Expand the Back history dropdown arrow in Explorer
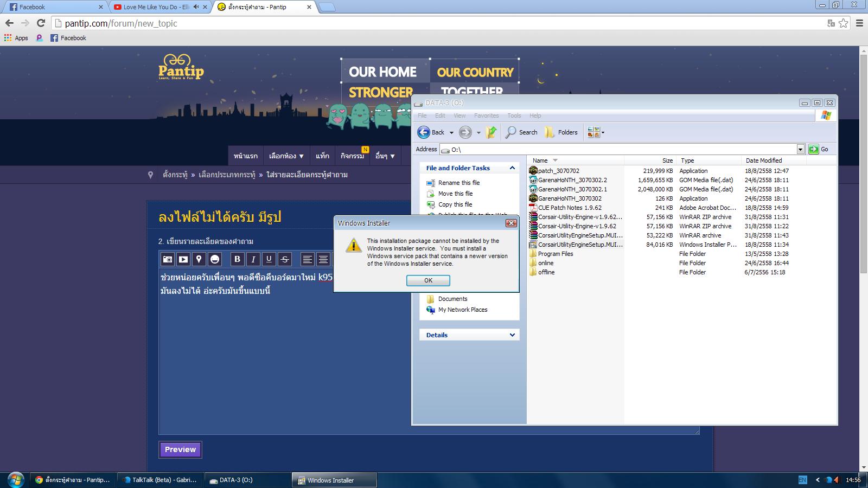This screenshot has height=488, width=868. [x=451, y=133]
